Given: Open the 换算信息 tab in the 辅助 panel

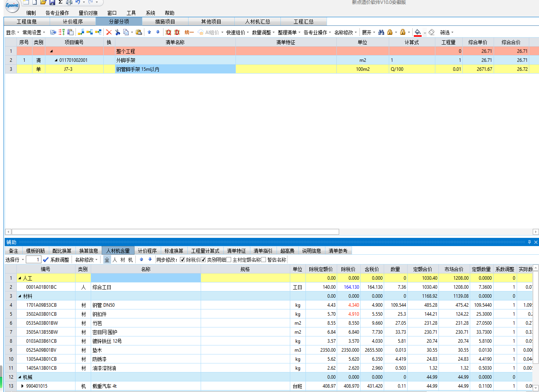Looking at the screenshot, I should (89, 251).
